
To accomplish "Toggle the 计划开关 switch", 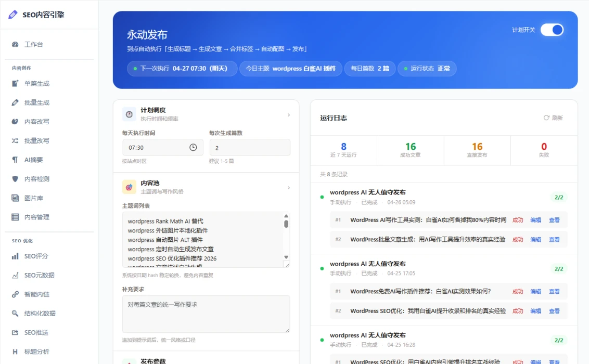I will click(552, 30).
